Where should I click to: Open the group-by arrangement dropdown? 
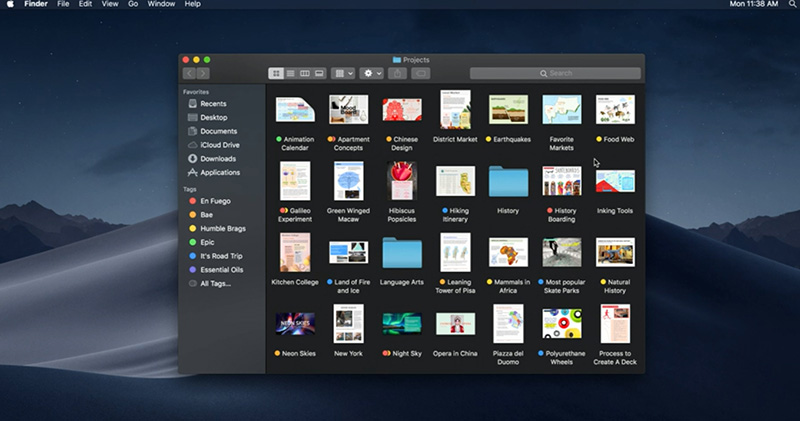pos(344,74)
